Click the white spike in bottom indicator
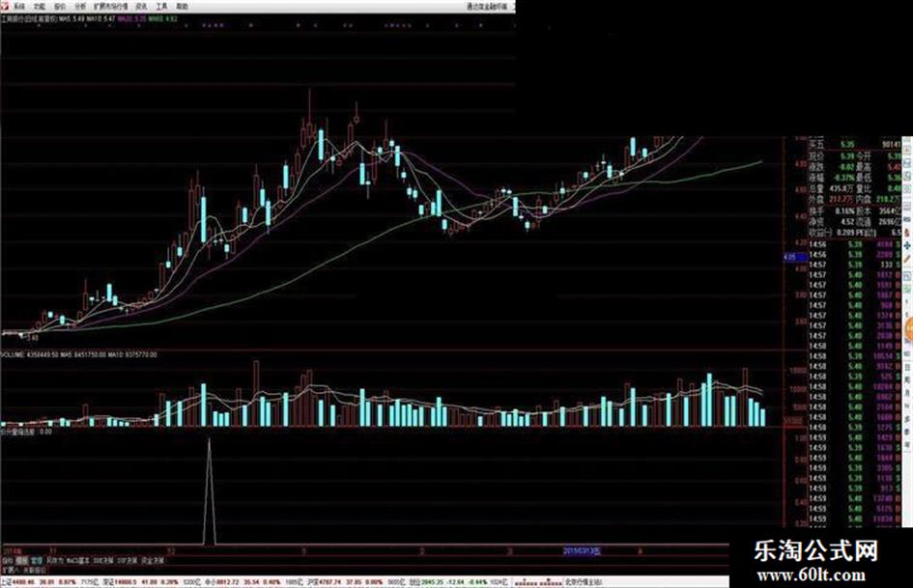 coord(210,492)
